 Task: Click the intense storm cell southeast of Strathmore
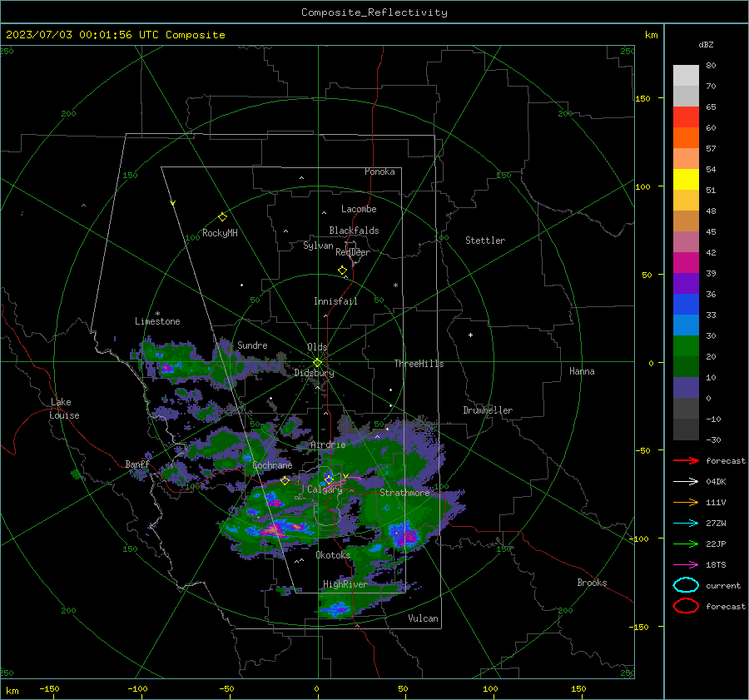(404, 535)
